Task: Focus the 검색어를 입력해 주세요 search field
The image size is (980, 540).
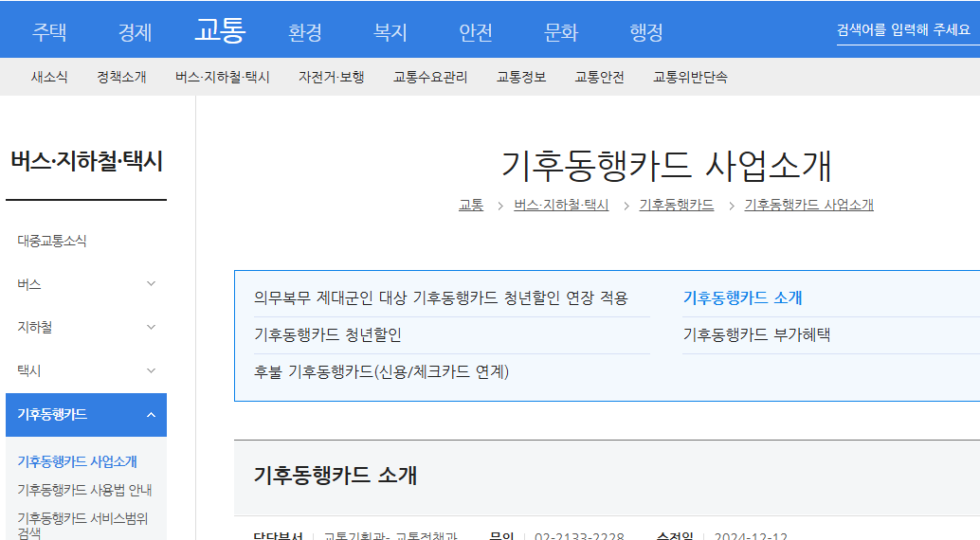Action: click(908, 30)
